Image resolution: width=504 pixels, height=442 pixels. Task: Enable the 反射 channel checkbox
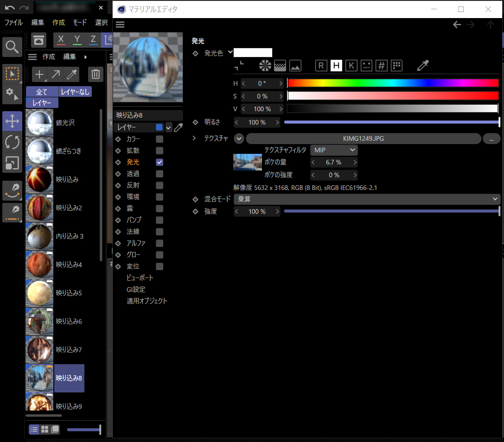[x=159, y=185]
